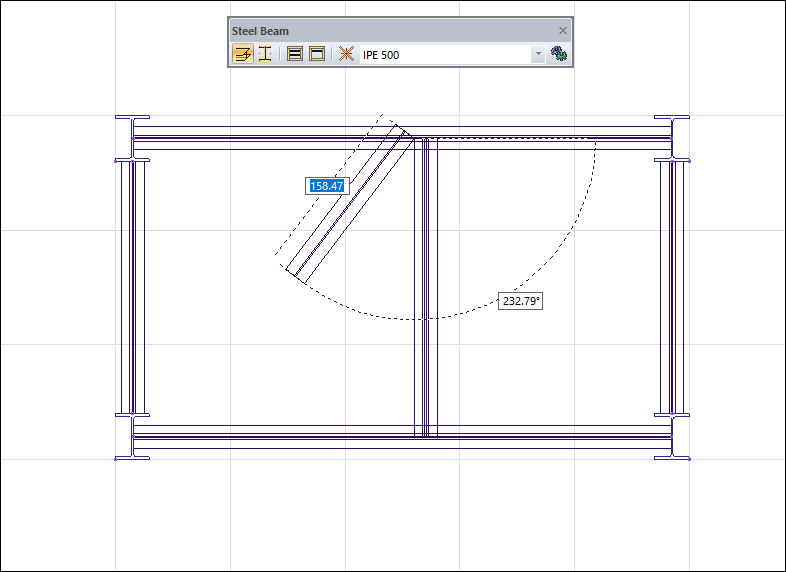The image size is (786, 572).
Task: Click the triple-line beam alignment icon
Action: click(x=295, y=54)
